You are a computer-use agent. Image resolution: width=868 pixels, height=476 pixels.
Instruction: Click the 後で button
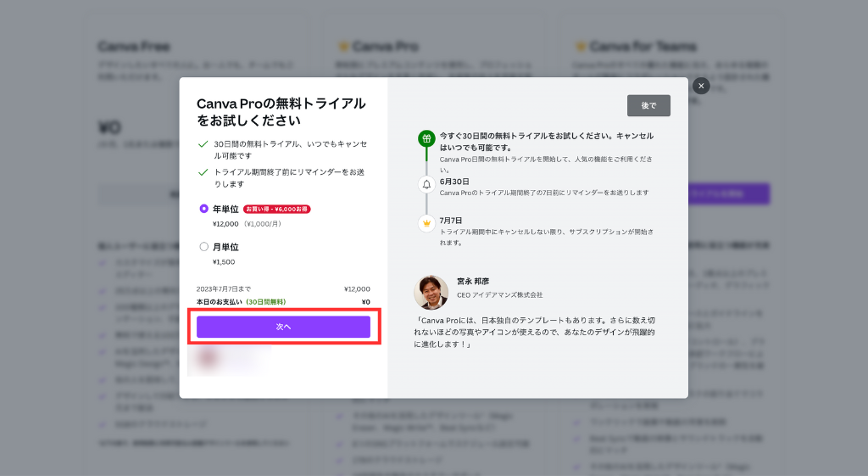coord(648,105)
